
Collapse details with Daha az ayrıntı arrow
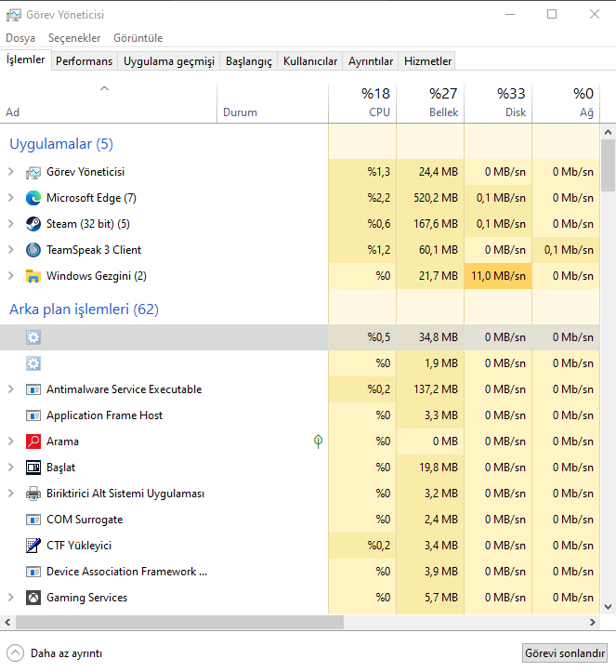coord(15,652)
